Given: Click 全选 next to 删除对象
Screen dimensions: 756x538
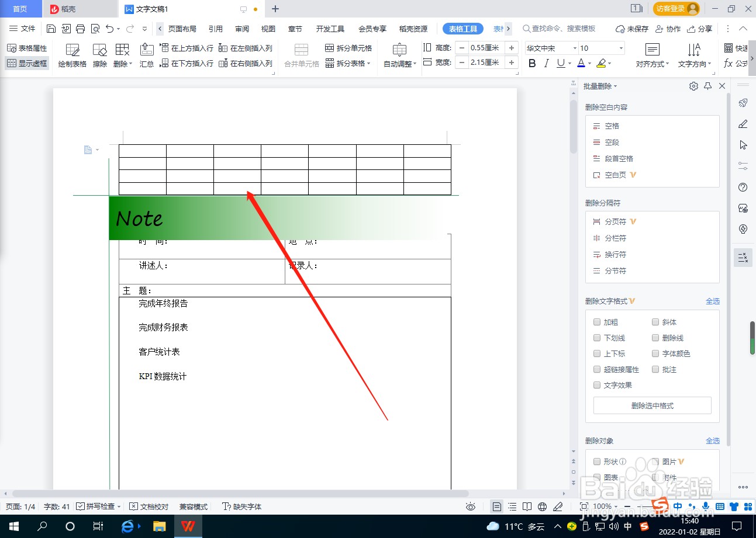Looking at the screenshot, I should point(713,440).
